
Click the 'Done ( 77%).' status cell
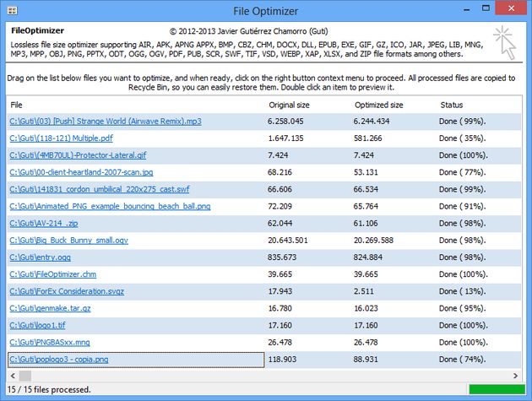(x=463, y=172)
